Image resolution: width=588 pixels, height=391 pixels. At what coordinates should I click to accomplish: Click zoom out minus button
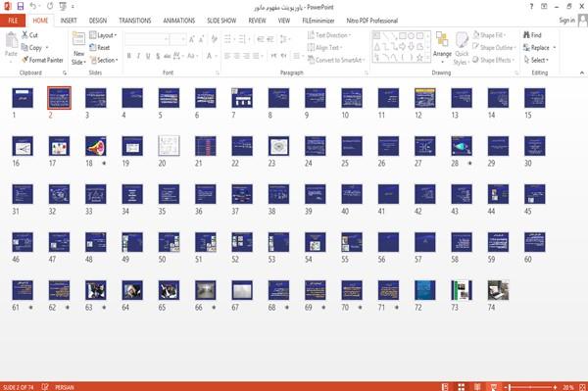[506, 387]
